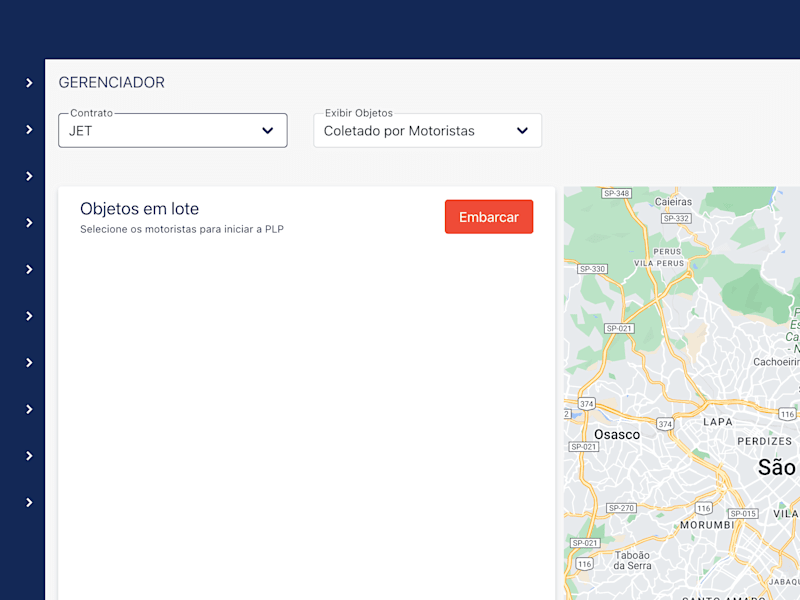Click the 'Objetos em lote' heading
This screenshot has width=800, height=600.
tap(139, 209)
